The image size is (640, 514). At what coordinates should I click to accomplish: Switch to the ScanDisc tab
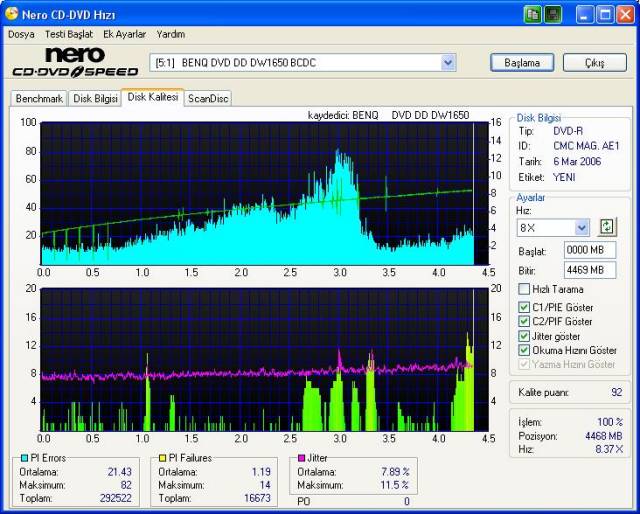click(x=208, y=98)
